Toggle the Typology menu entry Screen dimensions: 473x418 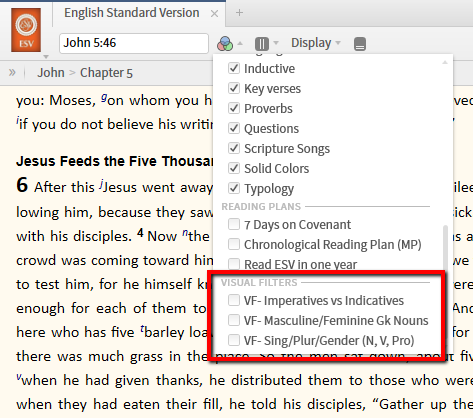269,189
